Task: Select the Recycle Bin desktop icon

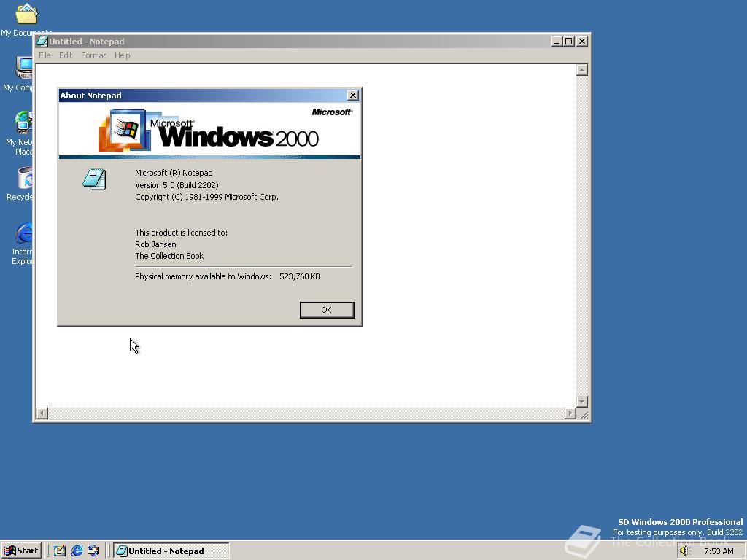Action: 21,183
